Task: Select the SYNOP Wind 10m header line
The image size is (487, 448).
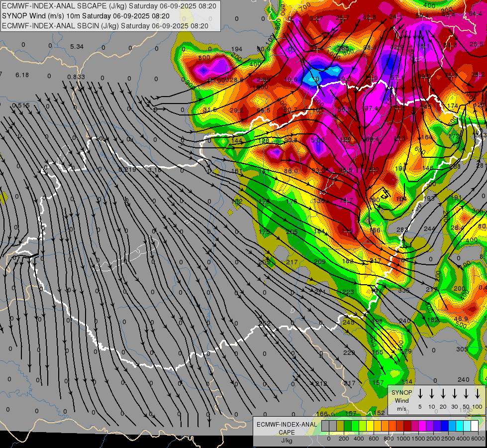Action: point(86,16)
